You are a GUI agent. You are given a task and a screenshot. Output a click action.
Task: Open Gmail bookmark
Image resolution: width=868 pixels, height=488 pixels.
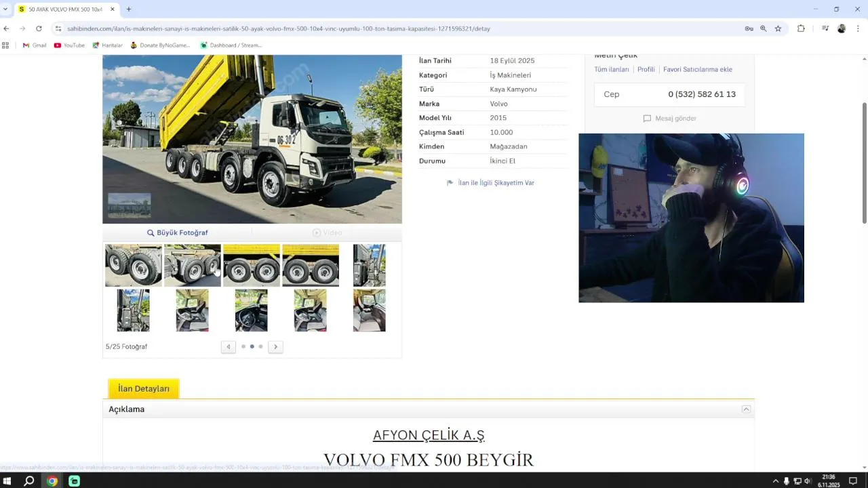tap(35, 45)
